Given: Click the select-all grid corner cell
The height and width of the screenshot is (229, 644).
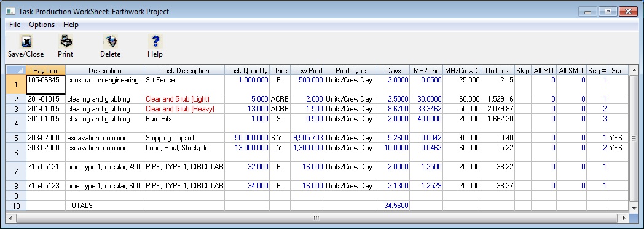Looking at the screenshot, I should [x=17, y=71].
